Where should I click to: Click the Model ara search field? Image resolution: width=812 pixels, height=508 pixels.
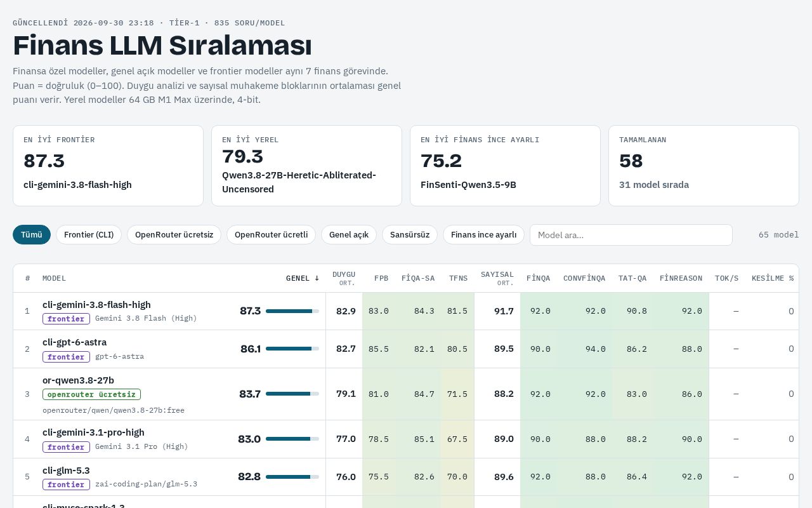(x=631, y=235)
